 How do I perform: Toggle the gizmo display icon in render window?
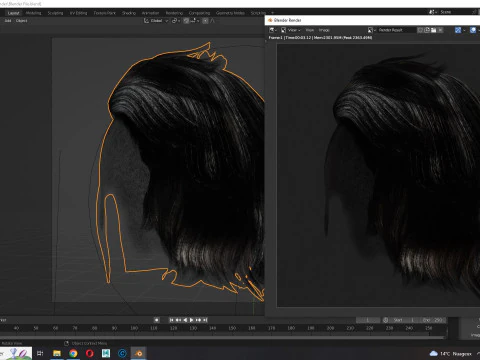pyautogui.click(x=458, y=30)
